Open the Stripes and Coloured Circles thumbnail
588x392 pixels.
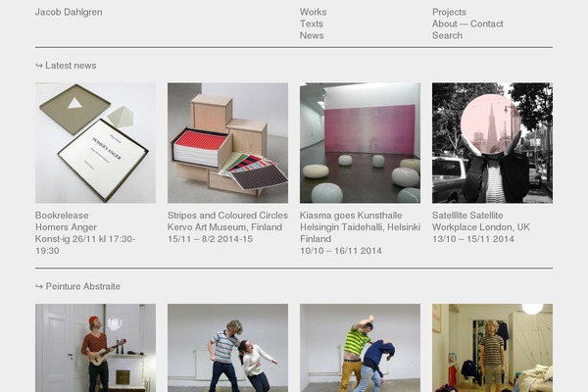(x=227, y=143)
